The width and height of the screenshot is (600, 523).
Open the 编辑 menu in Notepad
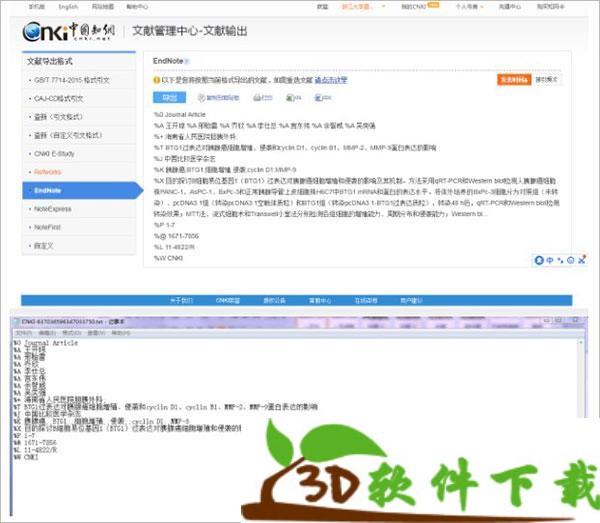(47, 333)
